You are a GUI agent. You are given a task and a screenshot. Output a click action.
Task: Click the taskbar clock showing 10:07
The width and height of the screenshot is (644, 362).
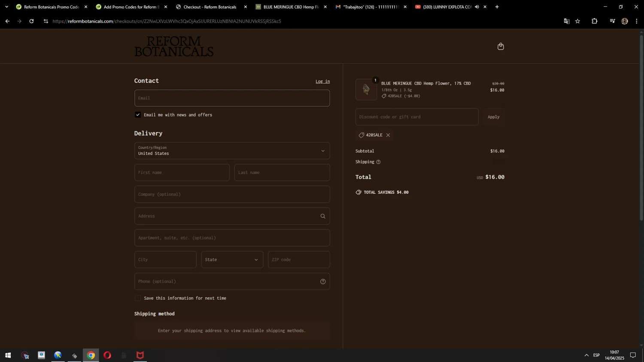(614, 356)
